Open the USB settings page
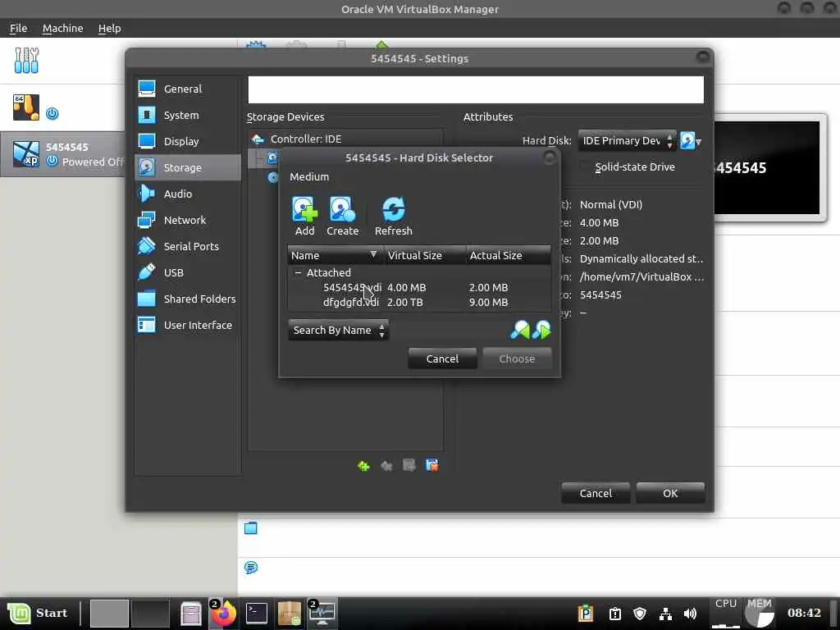840x630 pixels. tap(186, 272)
